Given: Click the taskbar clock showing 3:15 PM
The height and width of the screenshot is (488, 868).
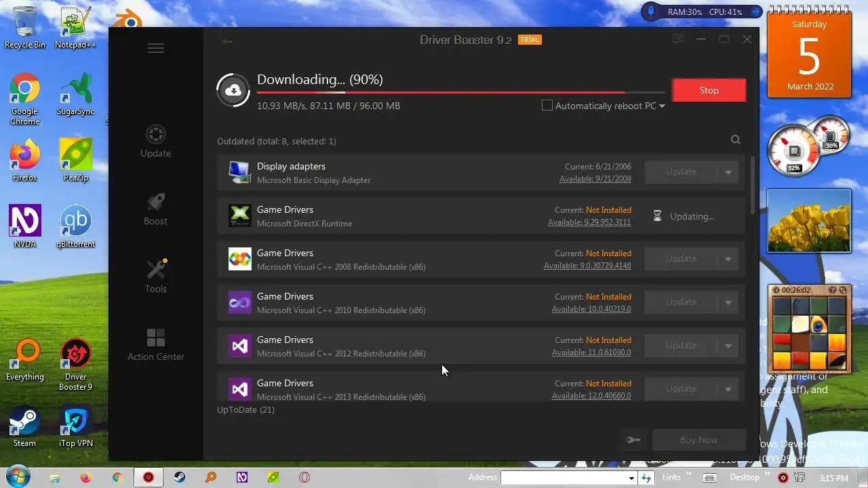Looking at the screenshot, I should coord(834,478).
